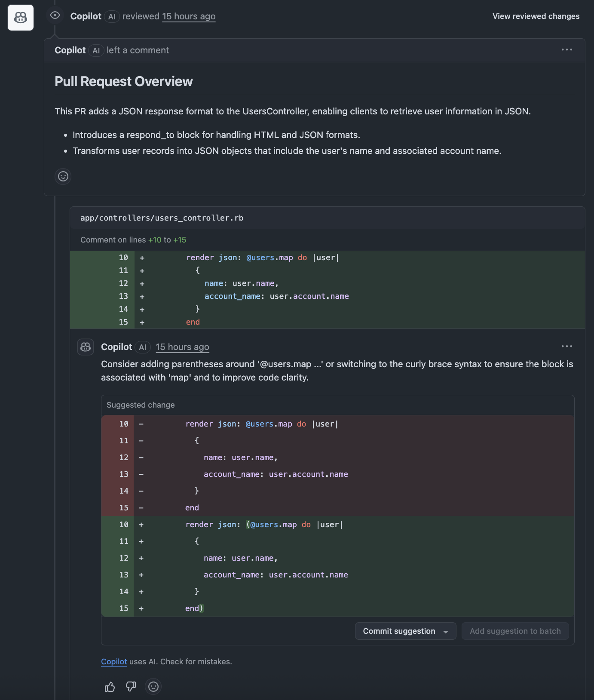Viewport: 594px width, 700px height.
Task: Add emoji reaction below Copilot suggestion
Action: coord(153,687)
